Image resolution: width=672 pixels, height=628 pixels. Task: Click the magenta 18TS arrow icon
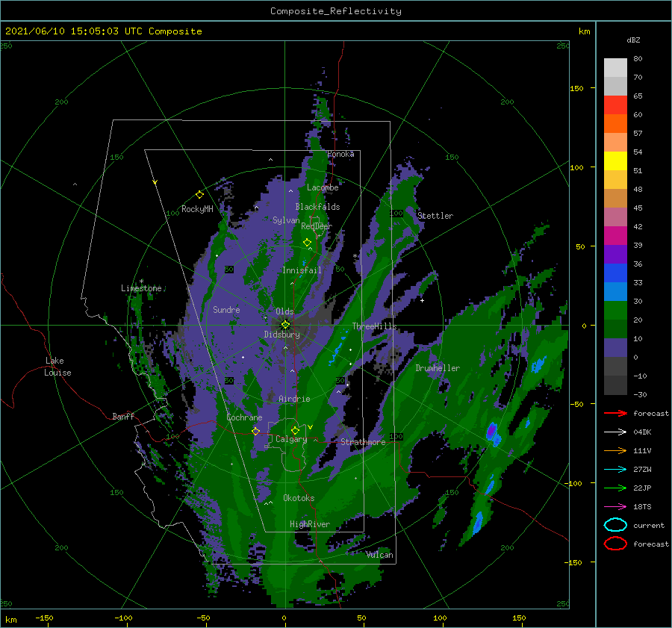615,507
